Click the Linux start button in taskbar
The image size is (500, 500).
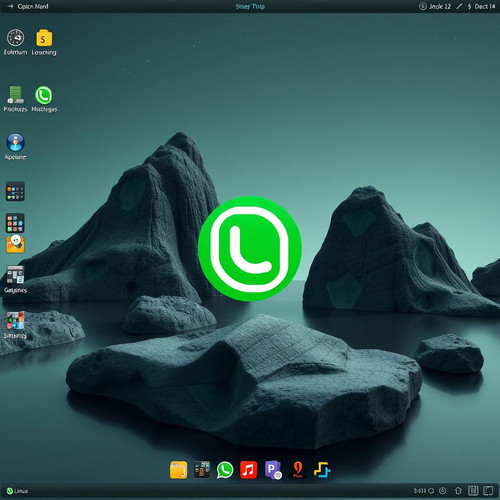click(x=17, y=491)
